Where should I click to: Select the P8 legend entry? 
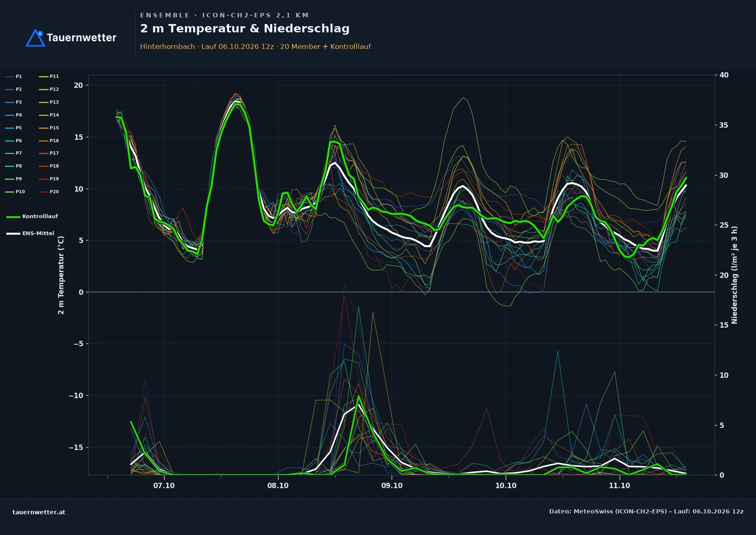coord(14,166)
